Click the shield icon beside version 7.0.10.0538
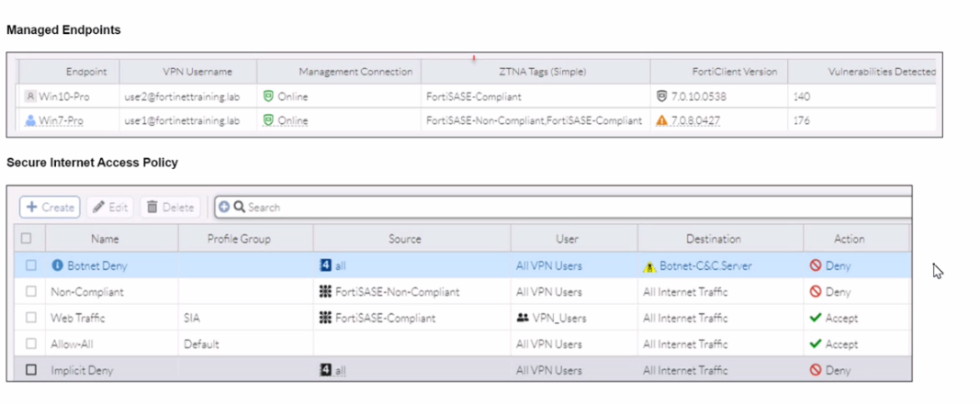This screenshot has width=980, height=405. click(661, 96)
